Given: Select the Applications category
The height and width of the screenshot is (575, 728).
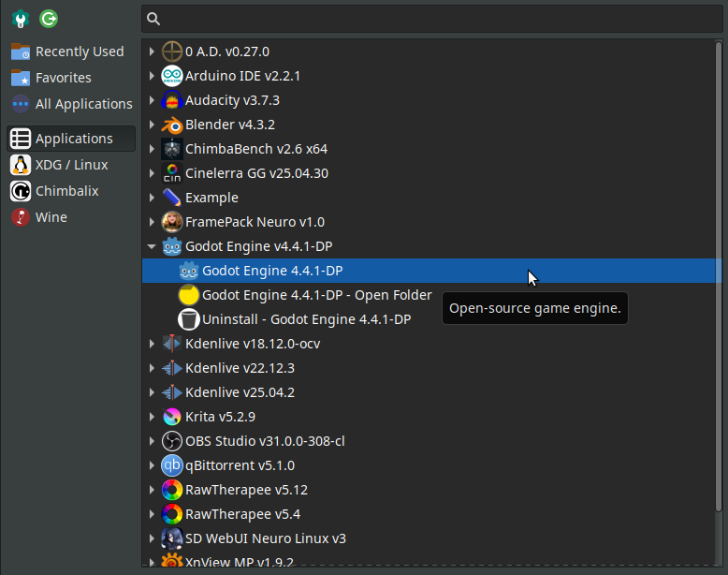Looking at the screenshot, I should click(x=70, y=139).
